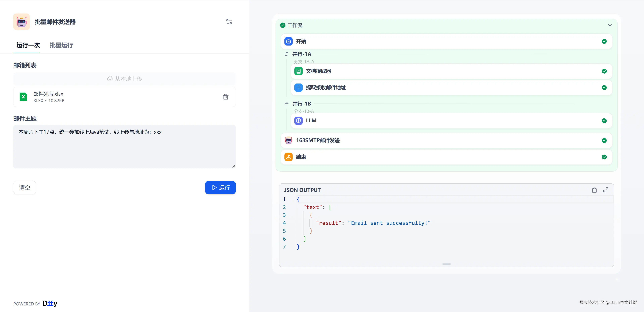Select the 运行一次 tab
The height and width of the screenshot is (312, 644).
[x=28, y=45]
